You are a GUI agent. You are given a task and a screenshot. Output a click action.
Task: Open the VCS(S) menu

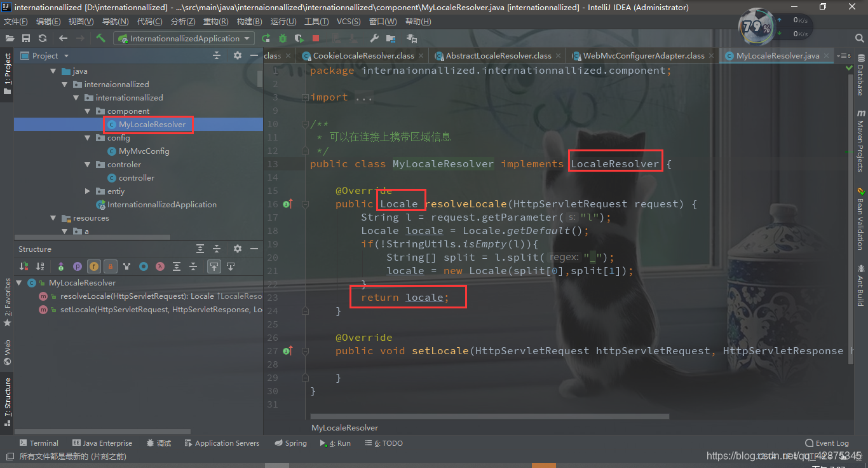(348, 22)
